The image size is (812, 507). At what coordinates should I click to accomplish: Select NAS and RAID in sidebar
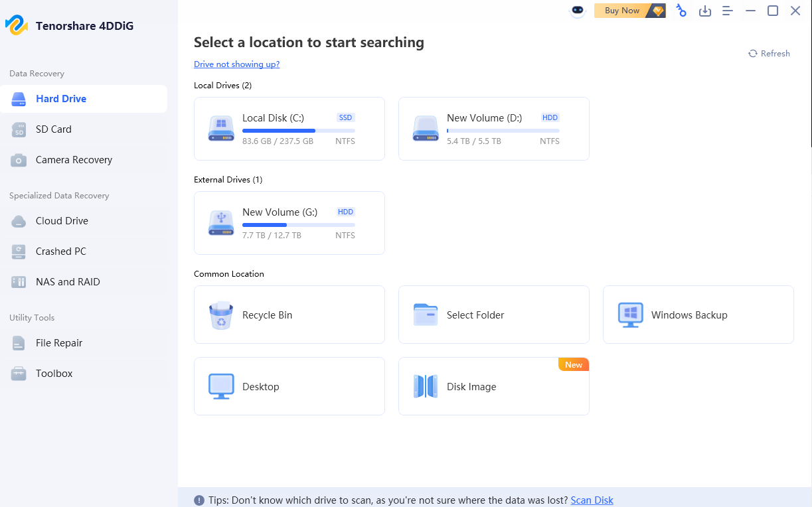[x=84, y=282]
